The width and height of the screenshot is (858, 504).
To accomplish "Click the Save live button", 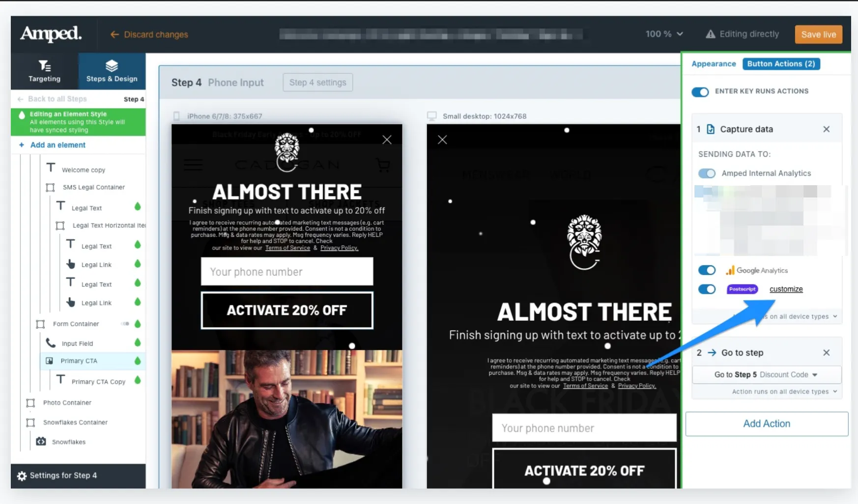I will tap(818, 34).
